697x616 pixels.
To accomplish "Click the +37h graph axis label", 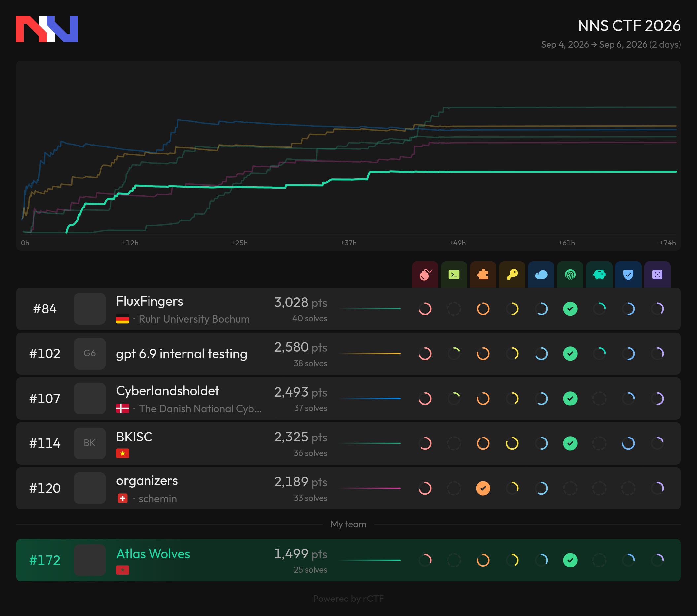I will (348, 243).
